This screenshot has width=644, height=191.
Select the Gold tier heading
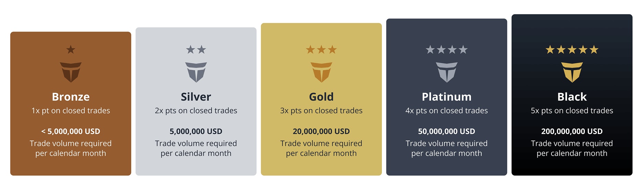tap(321, 97)
